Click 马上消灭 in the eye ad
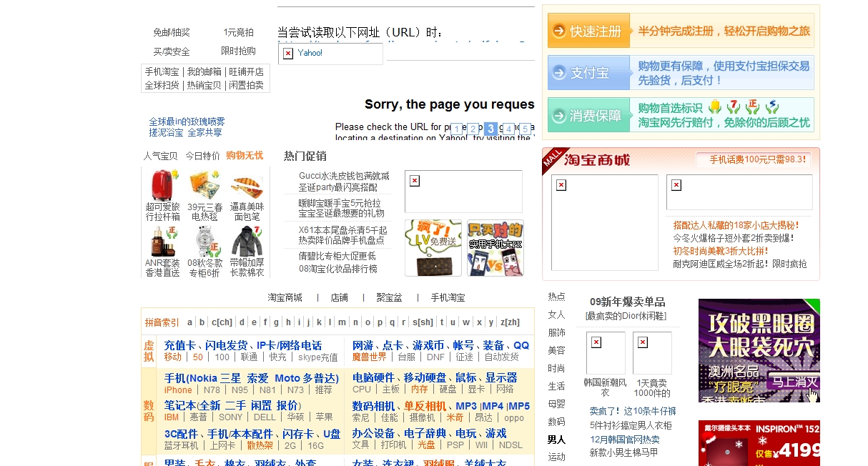This screenshot has width=868, height=466. (792, 382)
